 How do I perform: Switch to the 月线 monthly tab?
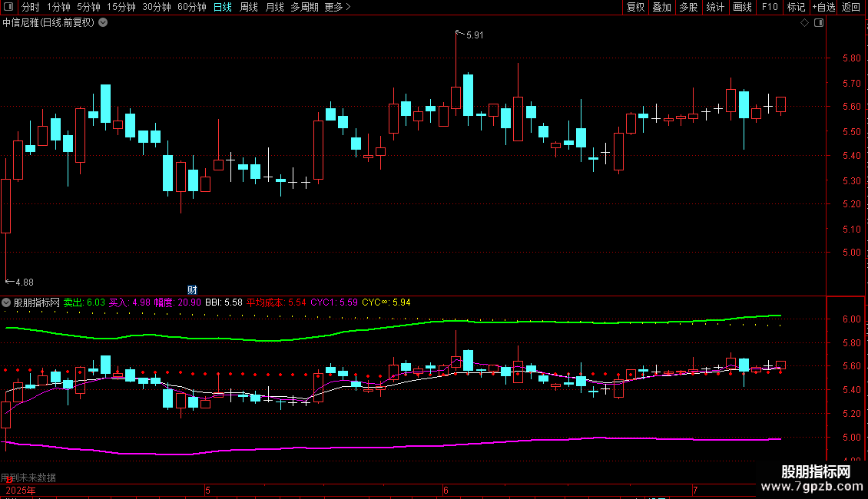pyautogui.click(x=274, y=7)
